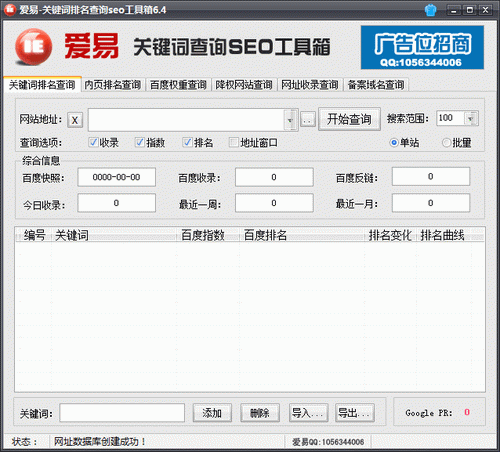Click the red IE logo ball
This screenshot has height=452, width=500.
(x=33, y=47)
